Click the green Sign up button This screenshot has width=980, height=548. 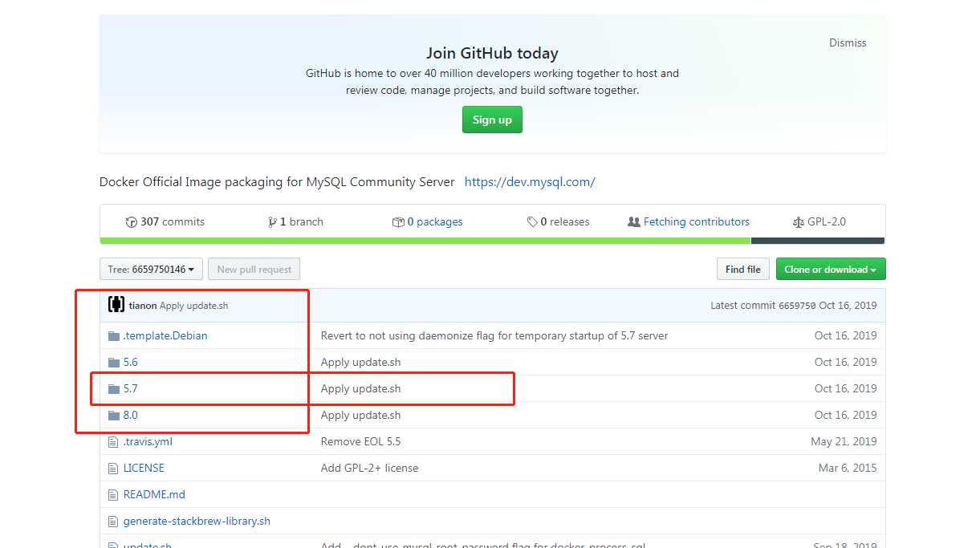click(x=492, y=120)
